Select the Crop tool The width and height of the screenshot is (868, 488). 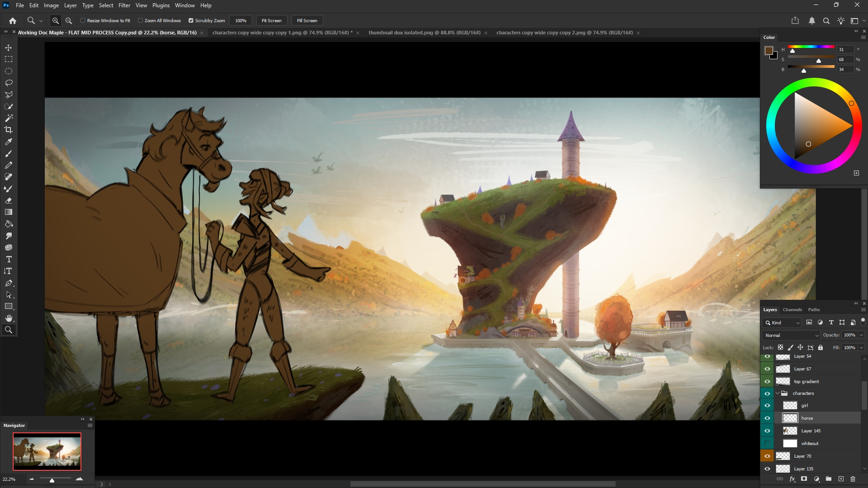(x=9, y=130)
